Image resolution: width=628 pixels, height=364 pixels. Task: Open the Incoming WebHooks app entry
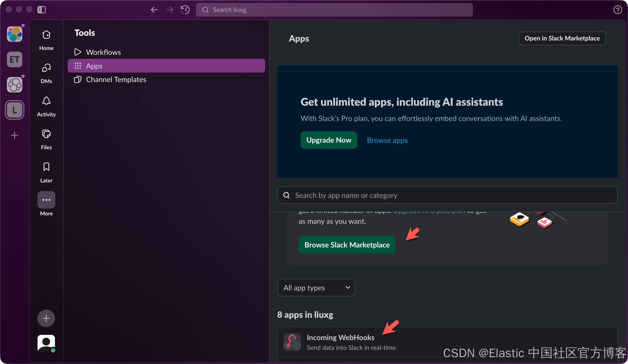(x=340, y=337)
